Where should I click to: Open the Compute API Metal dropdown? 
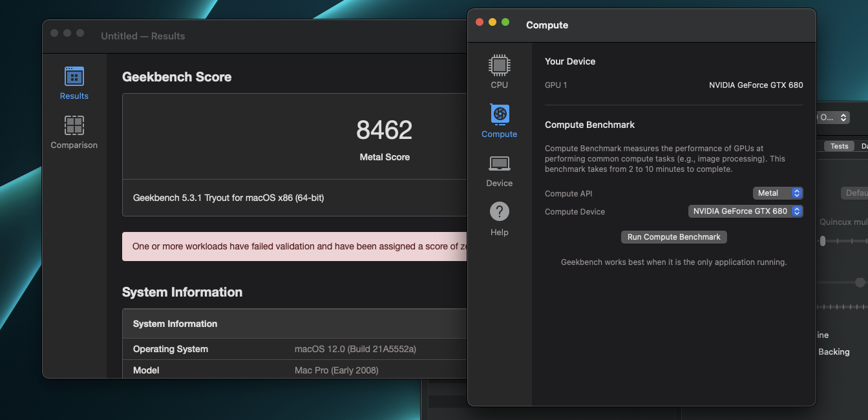coord(778,193)
